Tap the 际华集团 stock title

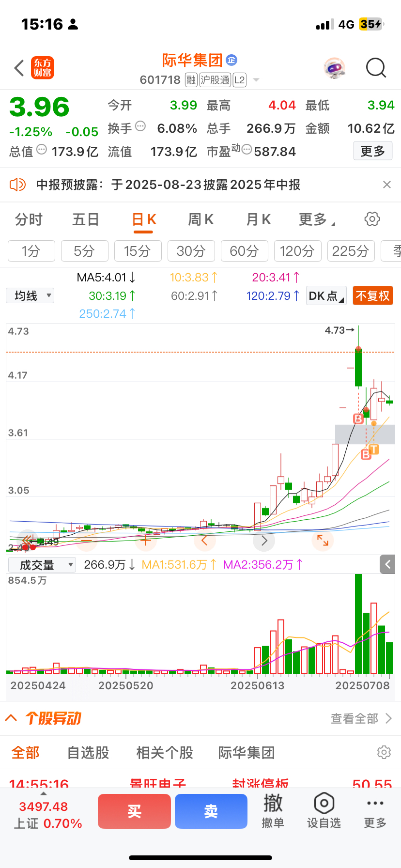click(192, 60)
